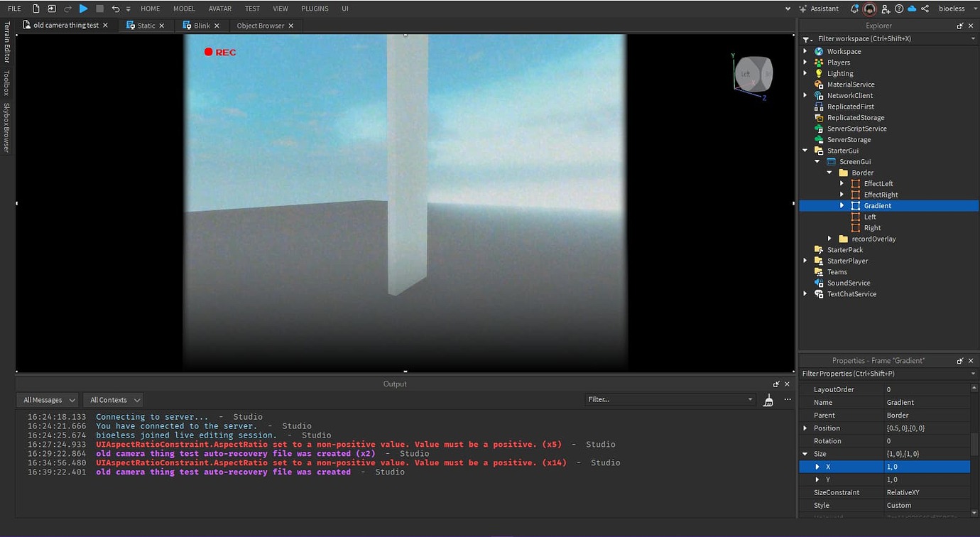980x537 pixels.
Task: Click the add collaborator icon
Action: coord(886,9)
